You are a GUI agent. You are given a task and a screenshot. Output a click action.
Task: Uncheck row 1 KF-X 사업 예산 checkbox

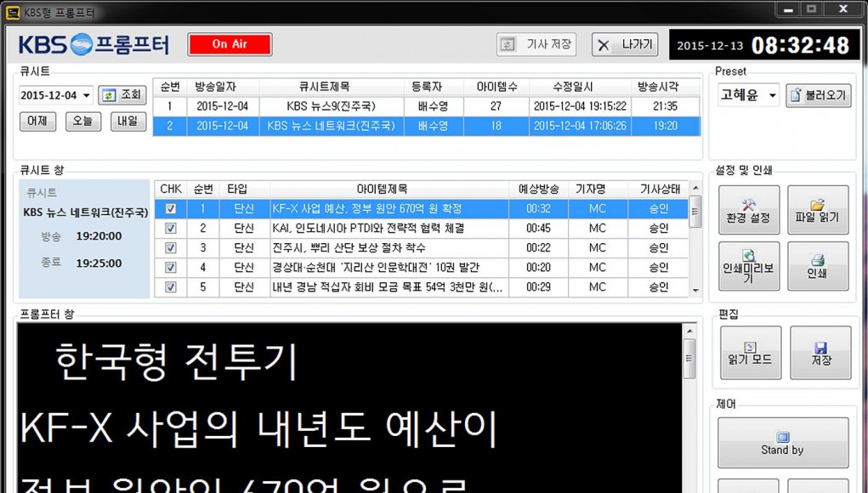click(x=171, y=208)
